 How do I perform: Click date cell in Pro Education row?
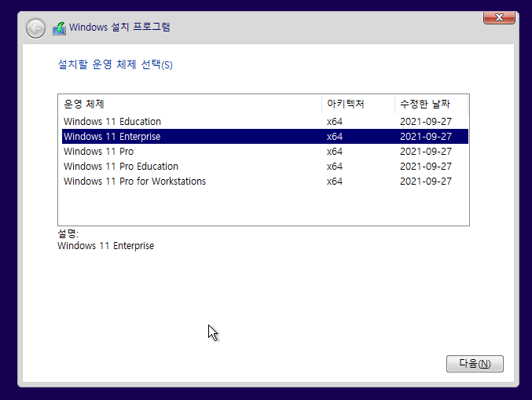point(426,167)
